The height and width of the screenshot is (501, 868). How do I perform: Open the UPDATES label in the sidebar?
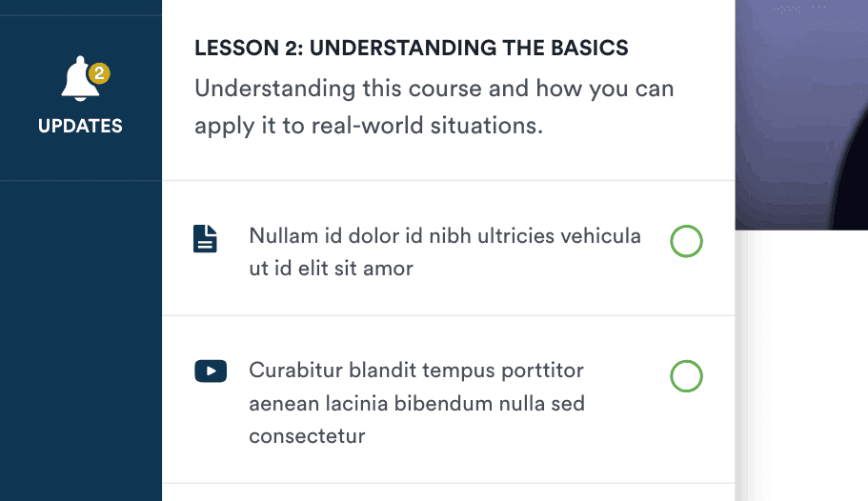coord(80,126)
